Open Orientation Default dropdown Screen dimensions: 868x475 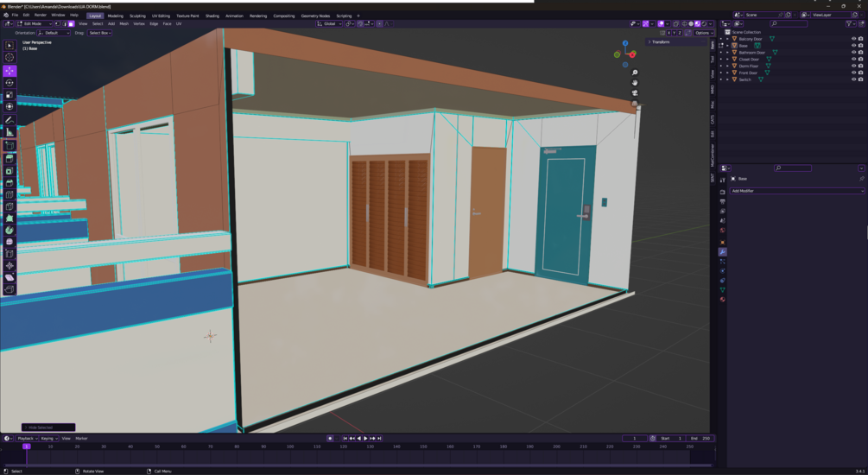54,33
